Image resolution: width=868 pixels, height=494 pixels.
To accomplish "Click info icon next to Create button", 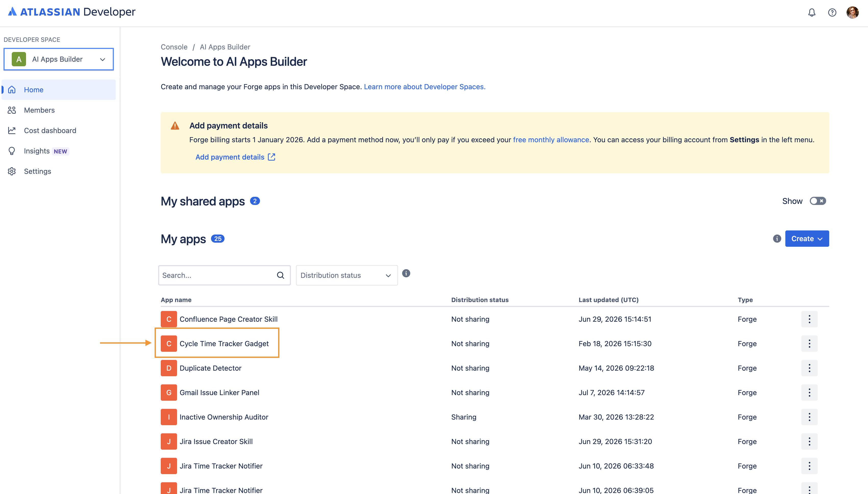I will coord(777,239).
